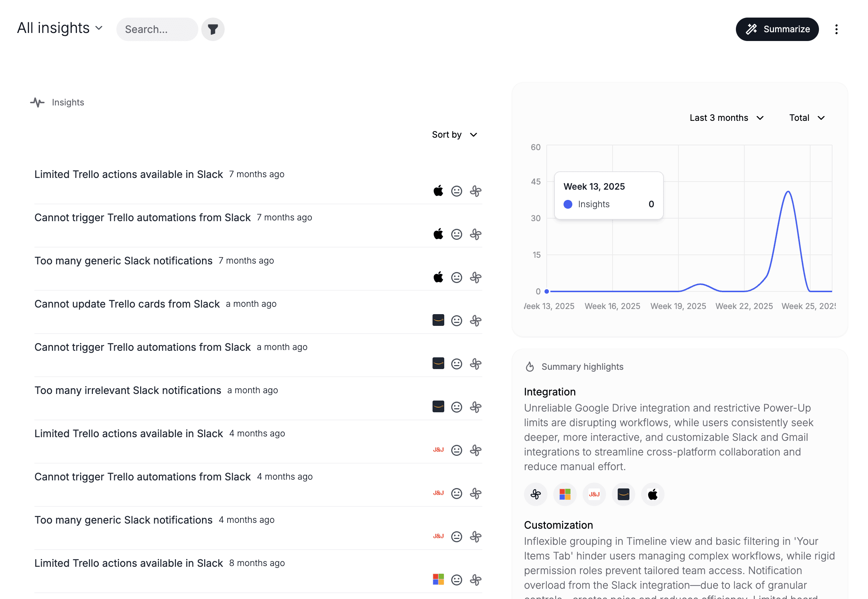This screenshot has height=599, width=868.
Task: Click sentiment face on 8 months ago Limited Trello actions
Action: click(457, 580)
